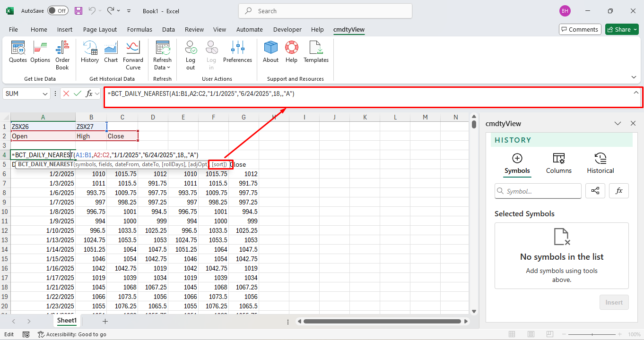644x340 pixels.
Task: Select the Sheet1 worksheet tab
Action: click(67, 321)
